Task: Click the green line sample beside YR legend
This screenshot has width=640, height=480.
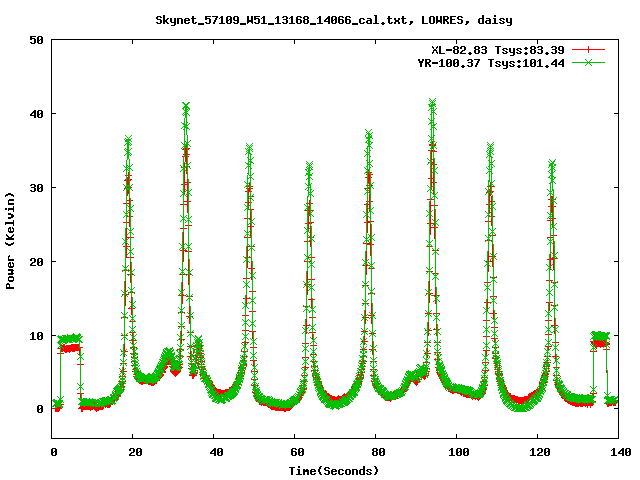Action: [x=588, y=62]
